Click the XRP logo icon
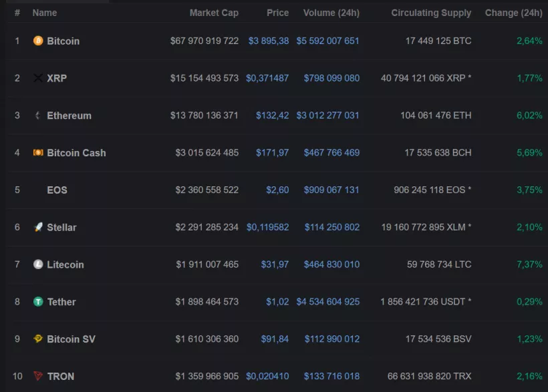Screen dimensions: 548x392 point(38,78)
